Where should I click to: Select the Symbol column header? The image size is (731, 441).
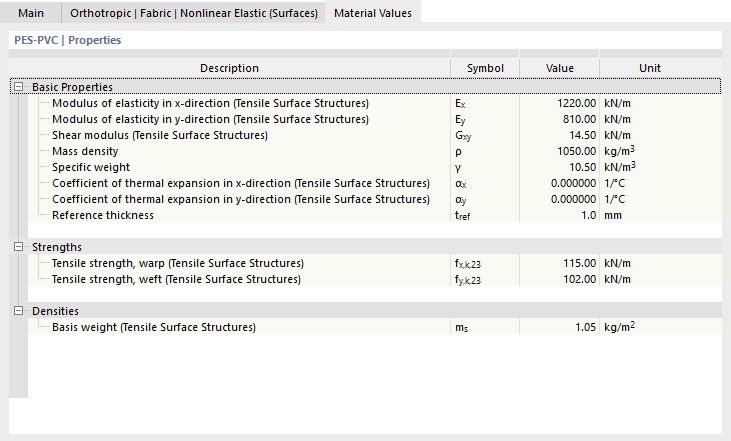point(485,68)
